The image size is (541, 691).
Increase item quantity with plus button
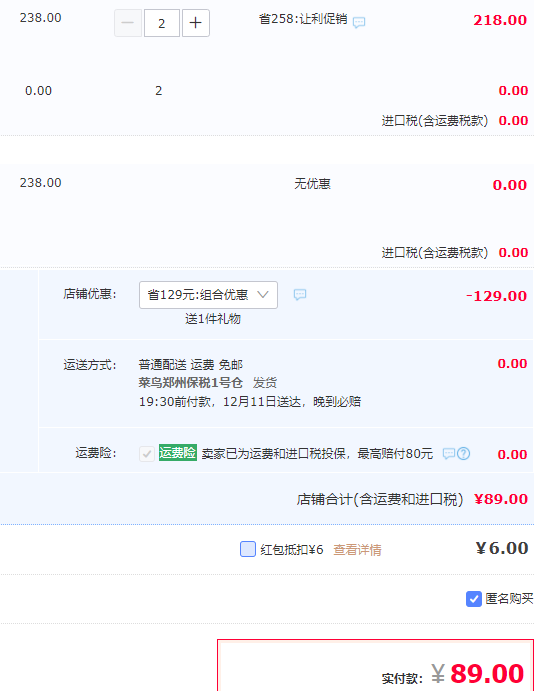[196, 23]
